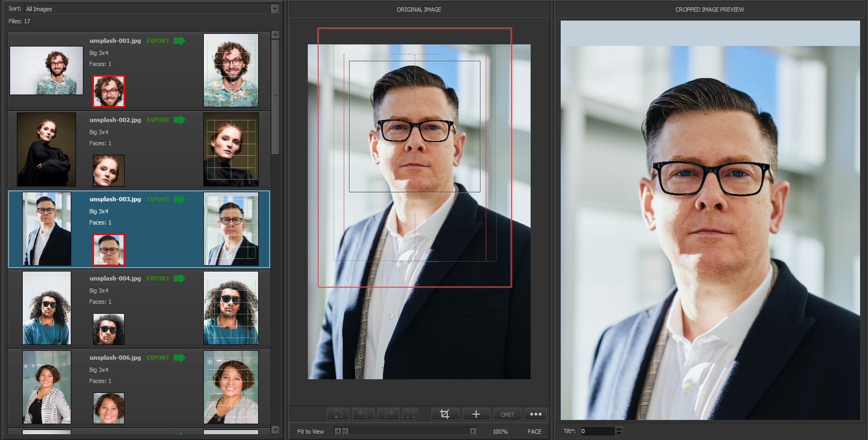Select face thumbnail under unsplash-002.jpg

[109, 171]
